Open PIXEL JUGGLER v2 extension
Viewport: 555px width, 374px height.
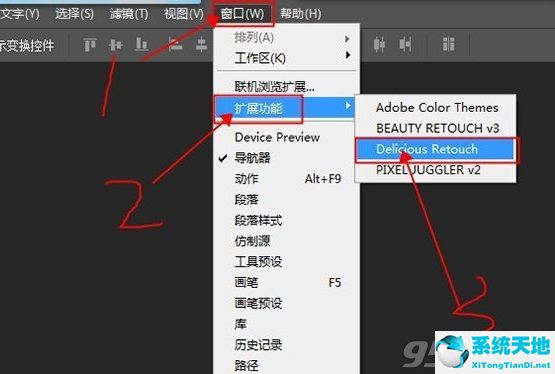[x=436, y=170]
